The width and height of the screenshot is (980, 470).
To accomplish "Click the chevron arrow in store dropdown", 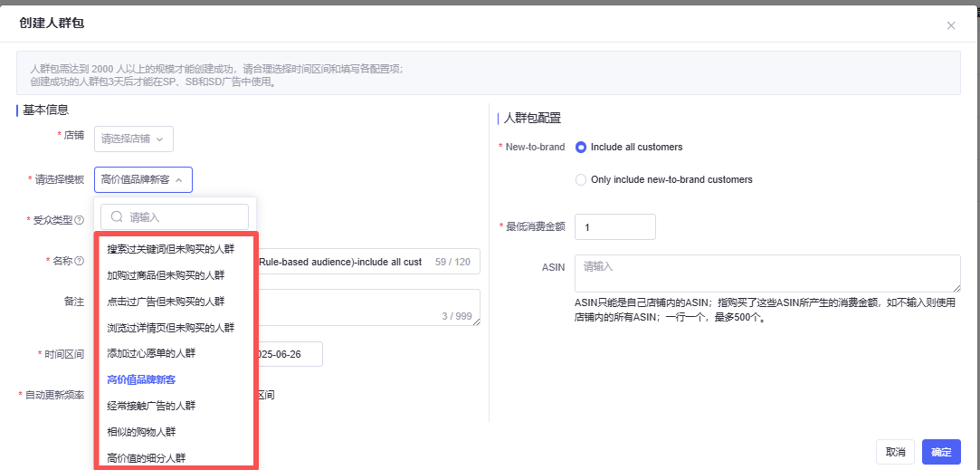I will pyautogui.click(x=160, y=139).
